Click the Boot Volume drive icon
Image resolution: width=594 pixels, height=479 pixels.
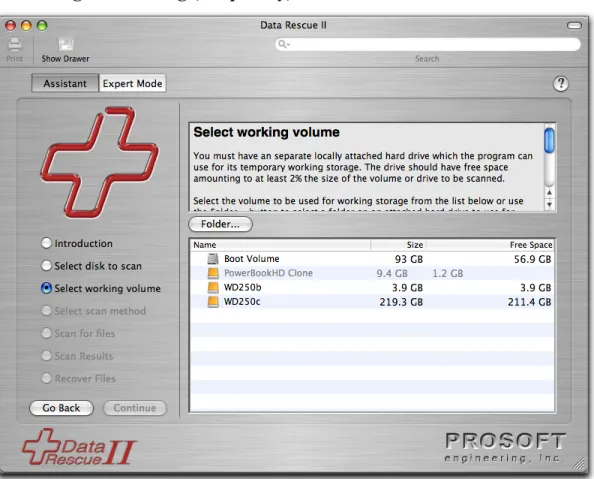click(213, 259)
